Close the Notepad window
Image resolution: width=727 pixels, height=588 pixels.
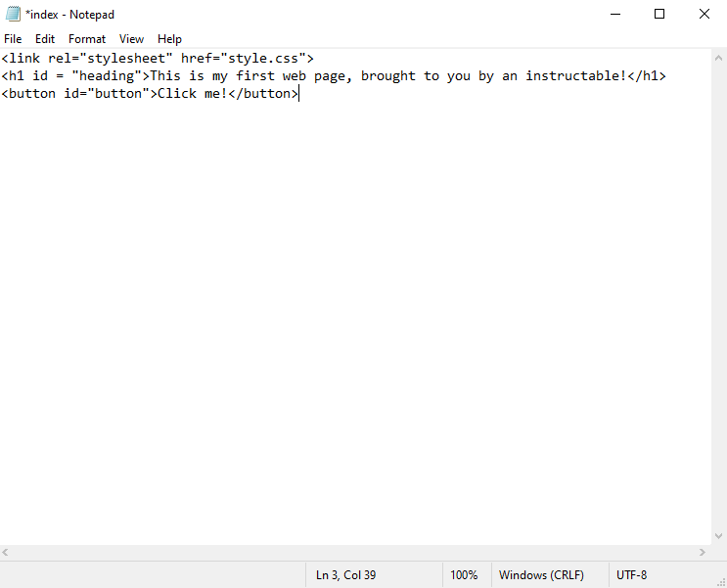[704, 15]
